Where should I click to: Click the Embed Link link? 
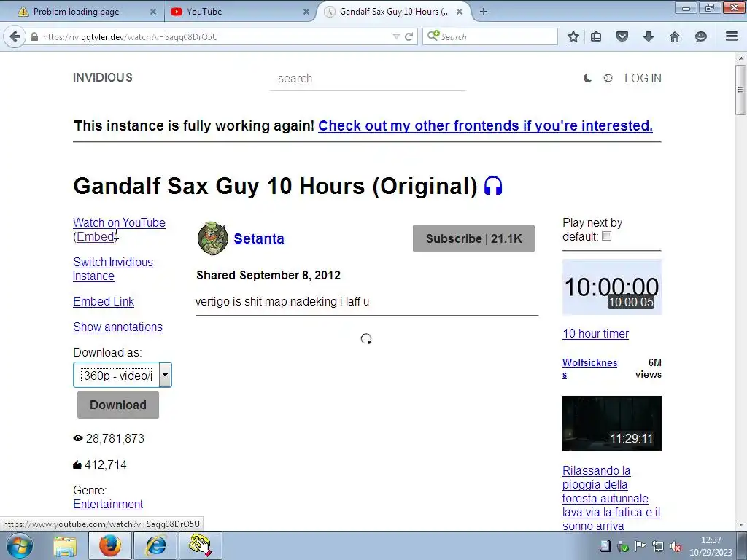[x=104, y=301]
